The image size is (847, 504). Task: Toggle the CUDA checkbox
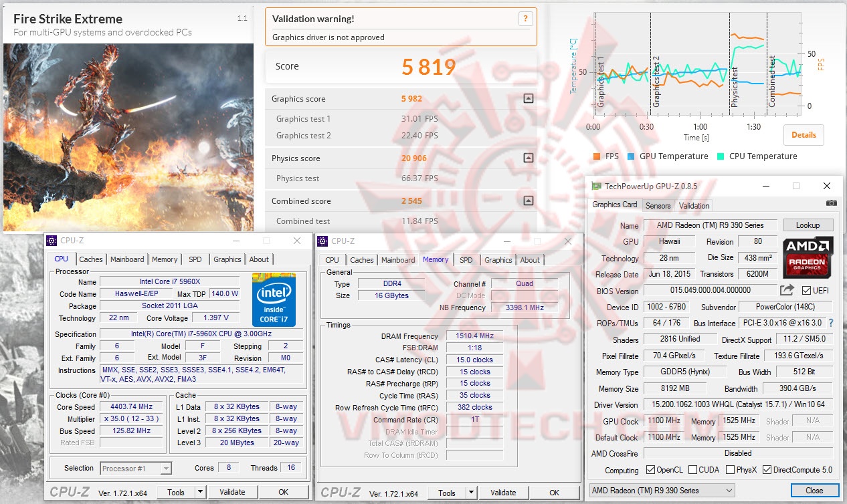[692, 470]
